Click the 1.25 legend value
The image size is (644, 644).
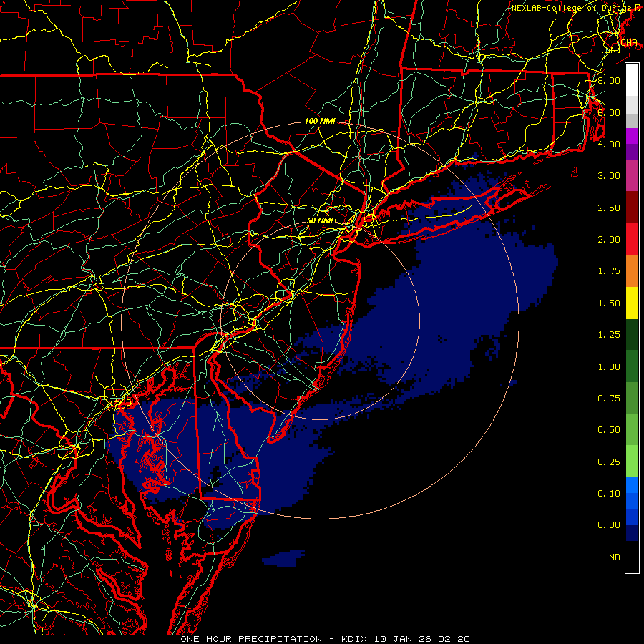(609, 335)
